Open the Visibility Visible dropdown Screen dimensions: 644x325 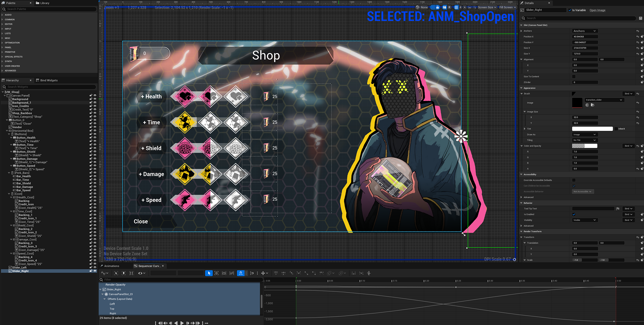click(585, 220)
